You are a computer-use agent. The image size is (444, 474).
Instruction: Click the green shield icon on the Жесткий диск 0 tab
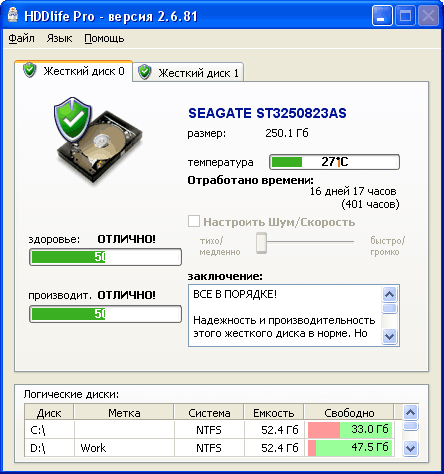[x=30, y=70]
